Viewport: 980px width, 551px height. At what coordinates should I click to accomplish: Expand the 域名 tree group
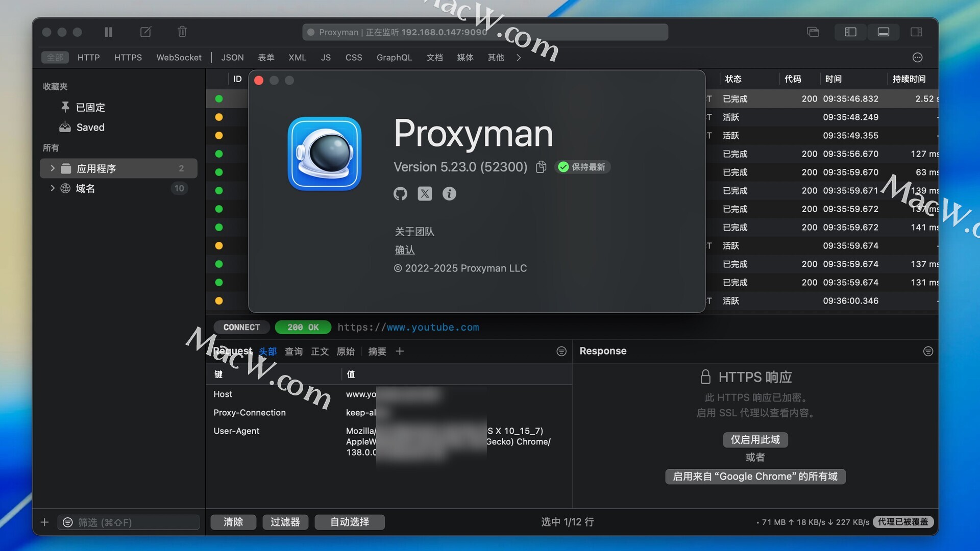52,188
